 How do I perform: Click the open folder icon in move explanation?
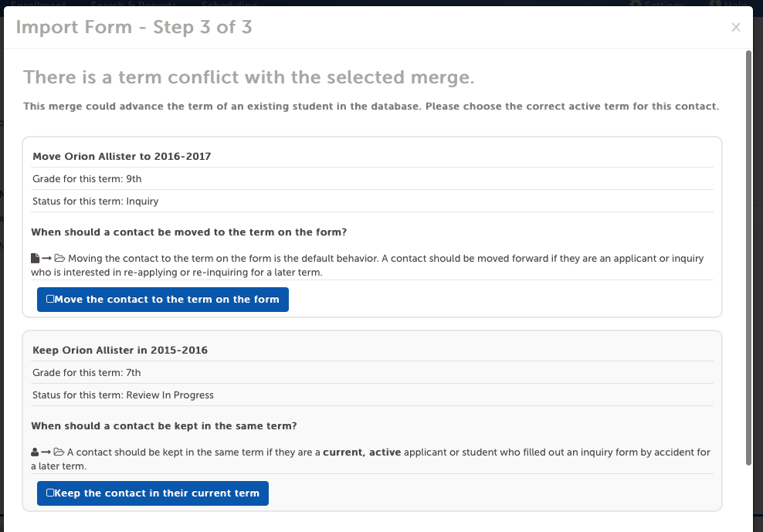(x=59, y=258)
